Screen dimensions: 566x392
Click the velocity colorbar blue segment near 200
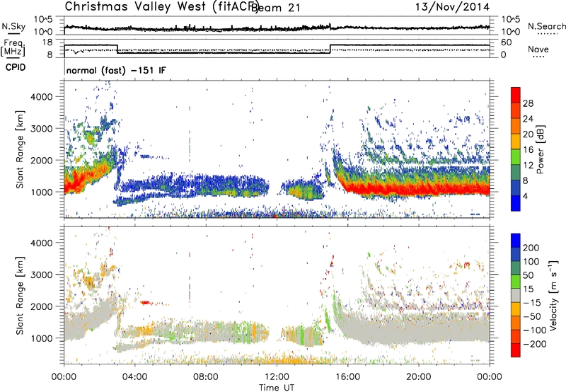[x=516, y=241]
